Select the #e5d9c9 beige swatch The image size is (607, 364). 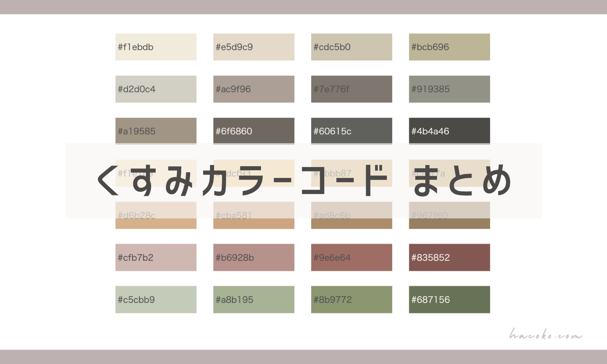tap(254, 47)
